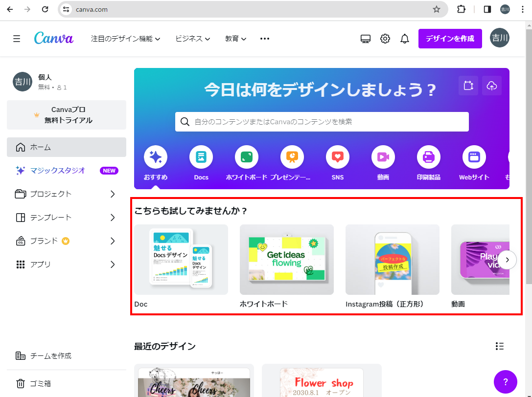Click the custom size icon in banner
532x397 pixels.
[x=468, y=86]
